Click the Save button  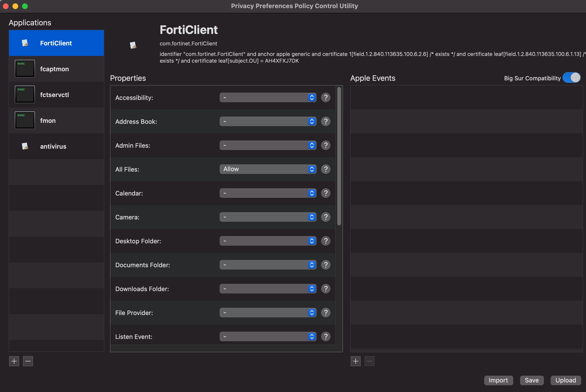coord(531,380)
